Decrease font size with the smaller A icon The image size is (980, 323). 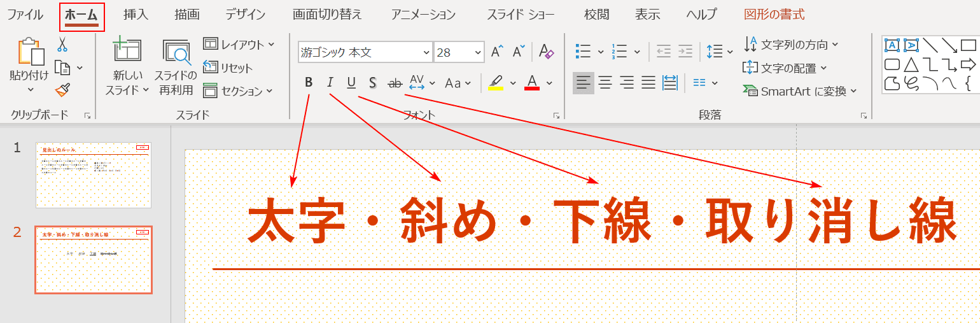(519, 52)
